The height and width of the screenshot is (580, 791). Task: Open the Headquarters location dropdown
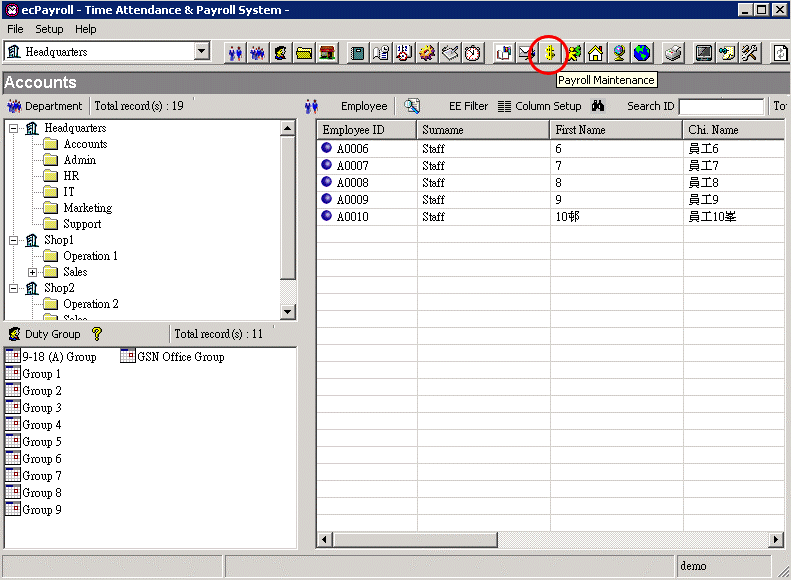click(201, 51)
